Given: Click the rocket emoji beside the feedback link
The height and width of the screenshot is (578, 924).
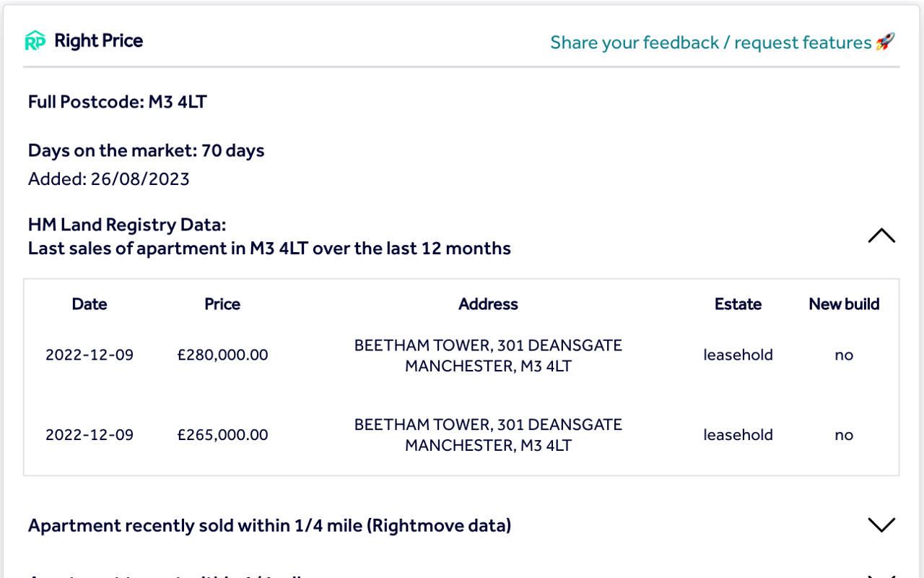Looking at the screenshot, I should [x=885, y=42].
